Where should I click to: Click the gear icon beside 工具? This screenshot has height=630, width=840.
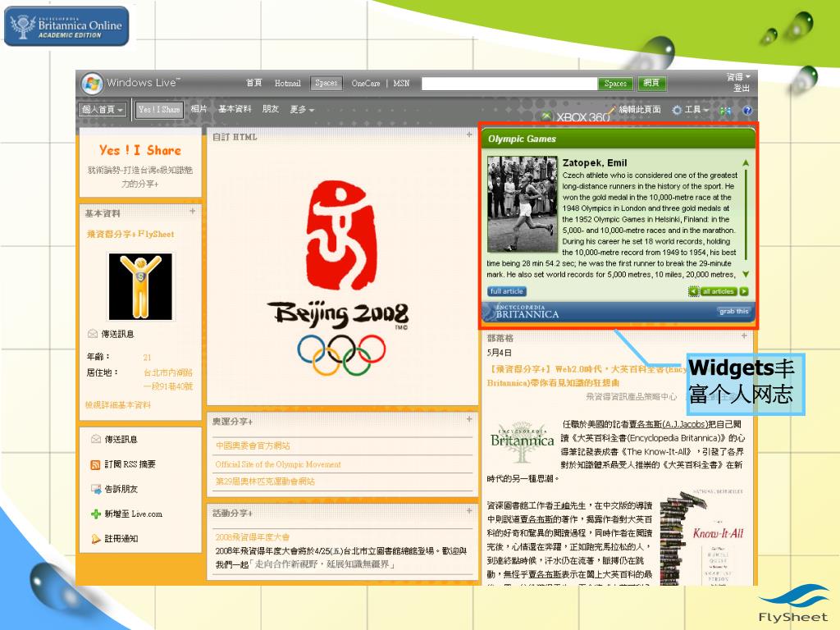tap(677, 110)
